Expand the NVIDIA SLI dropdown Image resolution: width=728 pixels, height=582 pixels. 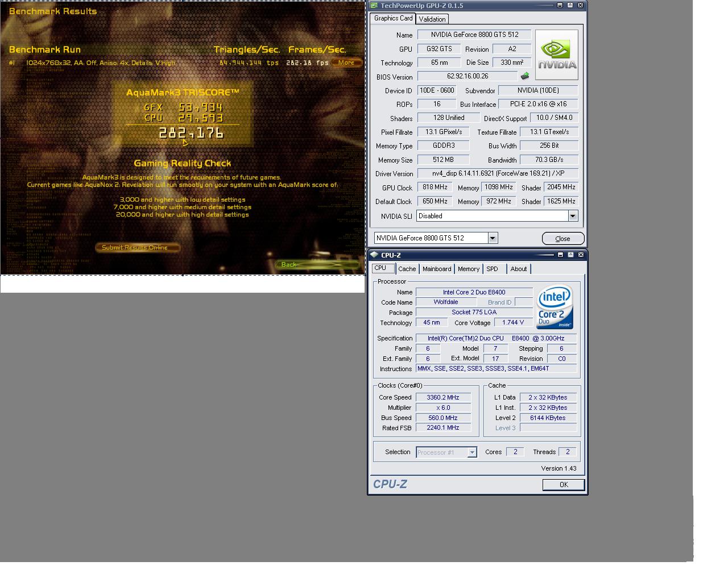pos(573,216)
